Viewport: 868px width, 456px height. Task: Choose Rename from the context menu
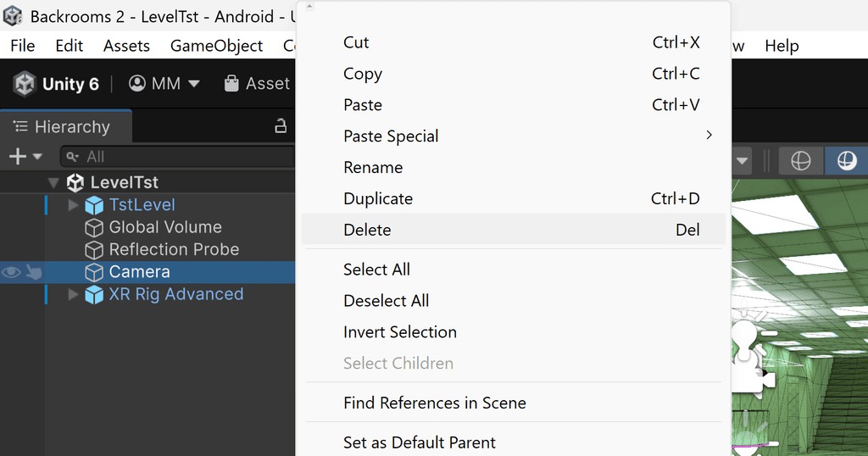[x=513, y=168]
